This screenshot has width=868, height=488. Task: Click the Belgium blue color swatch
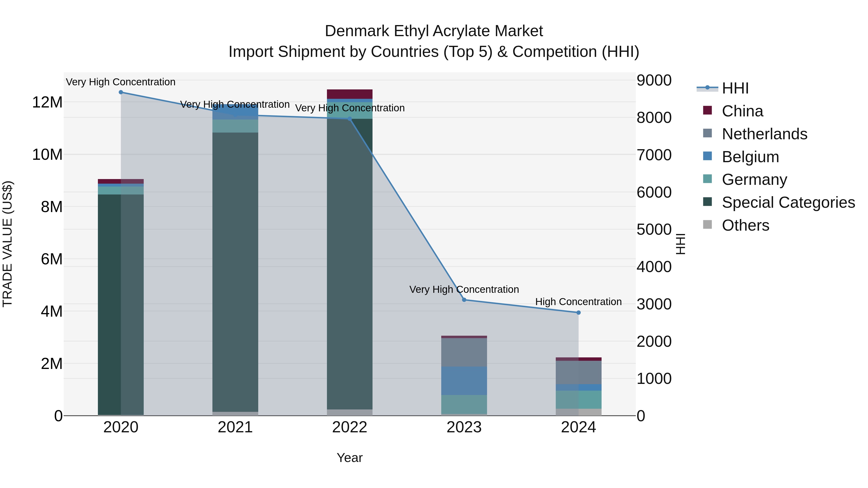pyautogui.click(x=708, y=156)
